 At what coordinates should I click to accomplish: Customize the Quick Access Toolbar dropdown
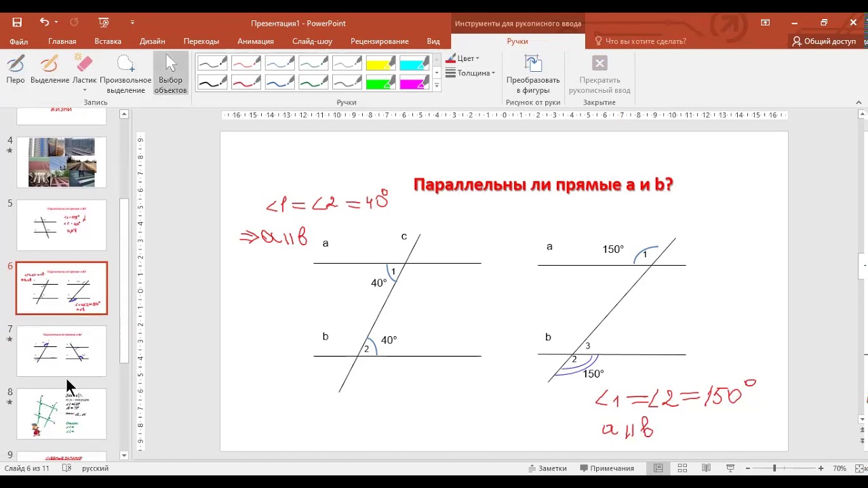[x=132, y=22]
